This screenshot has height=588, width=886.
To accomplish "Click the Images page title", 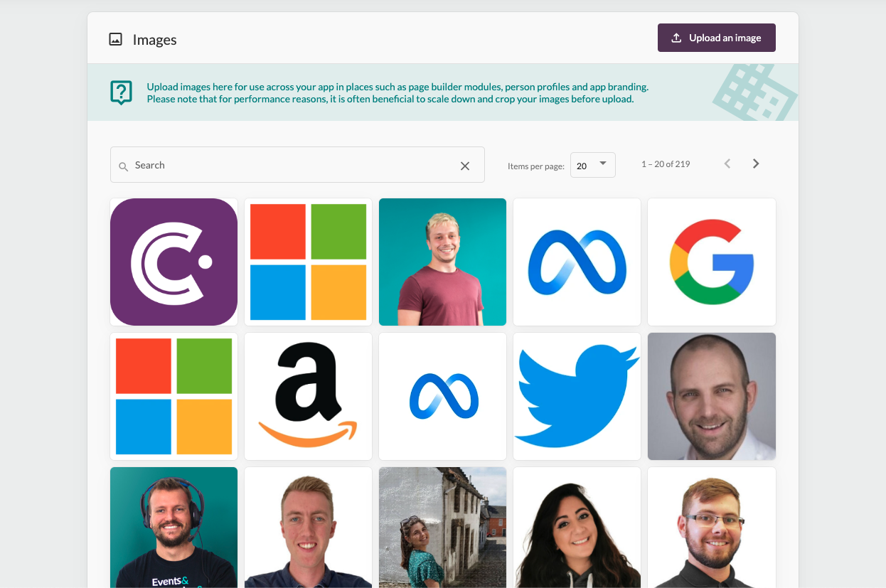I will (x=154, y=40).
